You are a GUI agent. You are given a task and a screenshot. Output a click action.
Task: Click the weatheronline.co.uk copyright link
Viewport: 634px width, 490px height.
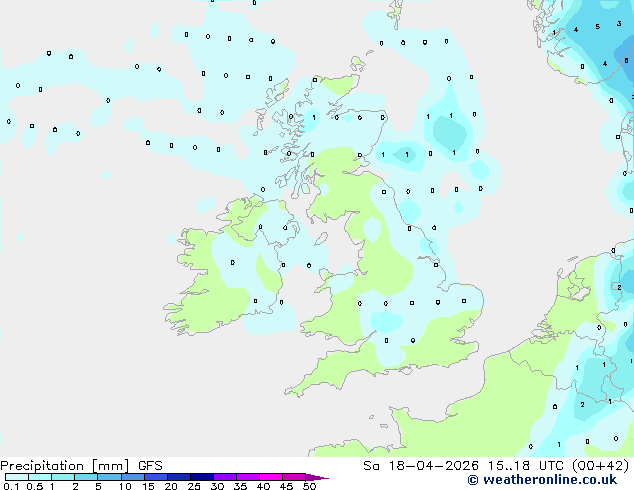point(542,480)
